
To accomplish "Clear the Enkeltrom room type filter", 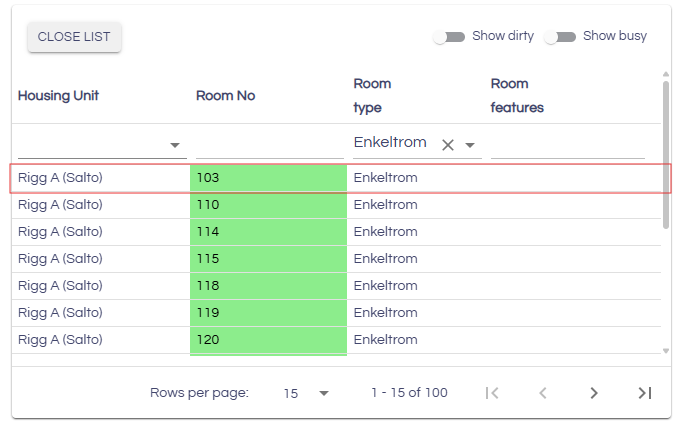I will coord(448,145).
